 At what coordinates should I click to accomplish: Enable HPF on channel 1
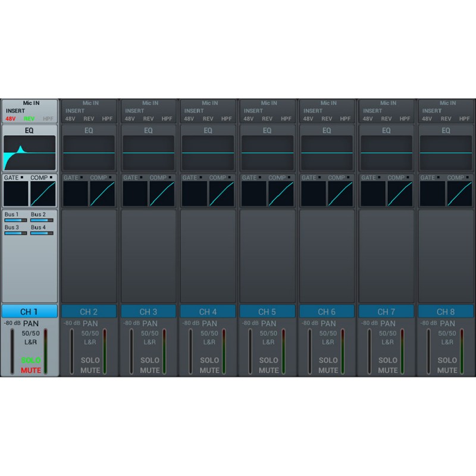point(48,119)
